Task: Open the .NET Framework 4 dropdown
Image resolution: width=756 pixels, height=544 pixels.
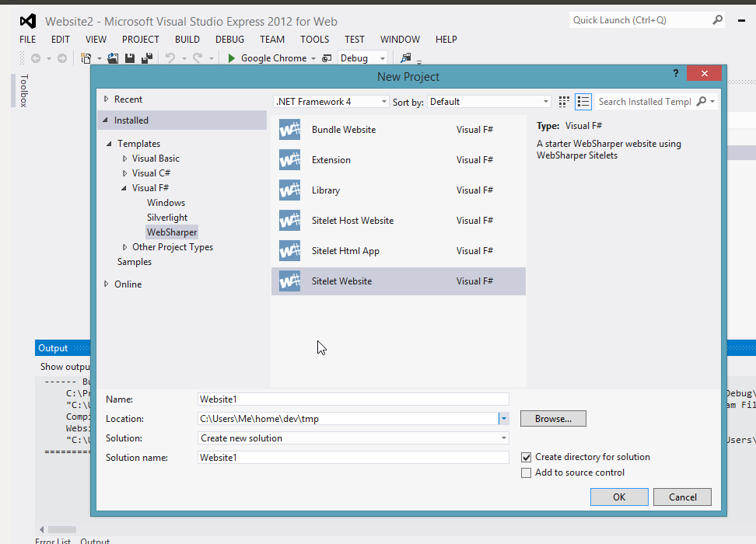Action: coord(383,101)
